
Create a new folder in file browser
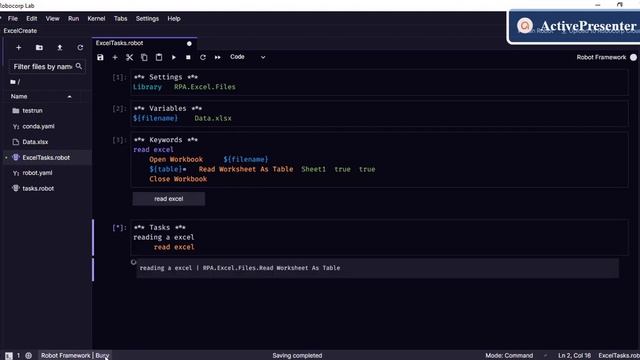click(x=39, y=48)
